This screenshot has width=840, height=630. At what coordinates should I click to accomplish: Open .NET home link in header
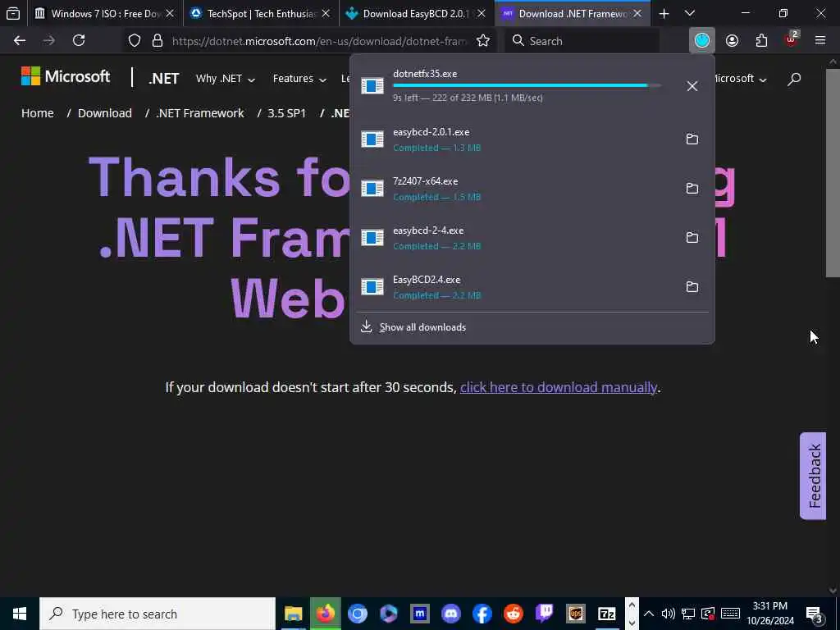(x=164, y=79)
